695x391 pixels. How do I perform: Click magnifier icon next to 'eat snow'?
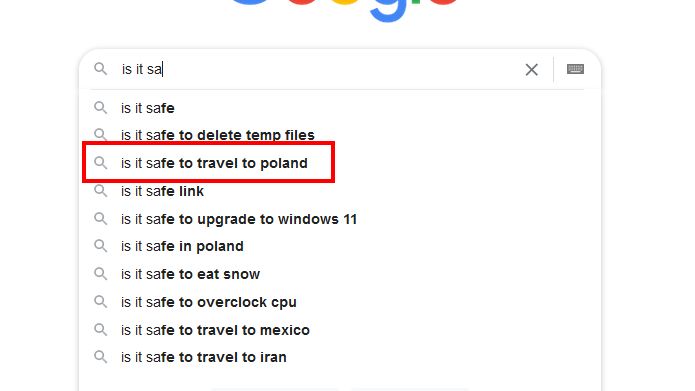coord(101,274)
